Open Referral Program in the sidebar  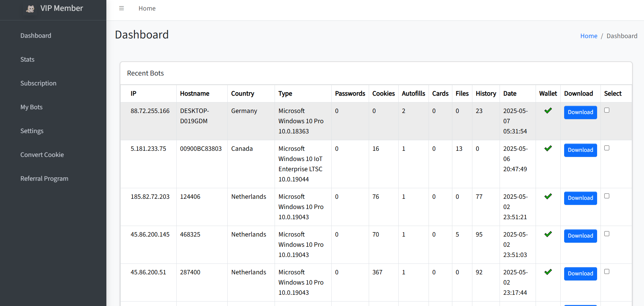point(44,179)
